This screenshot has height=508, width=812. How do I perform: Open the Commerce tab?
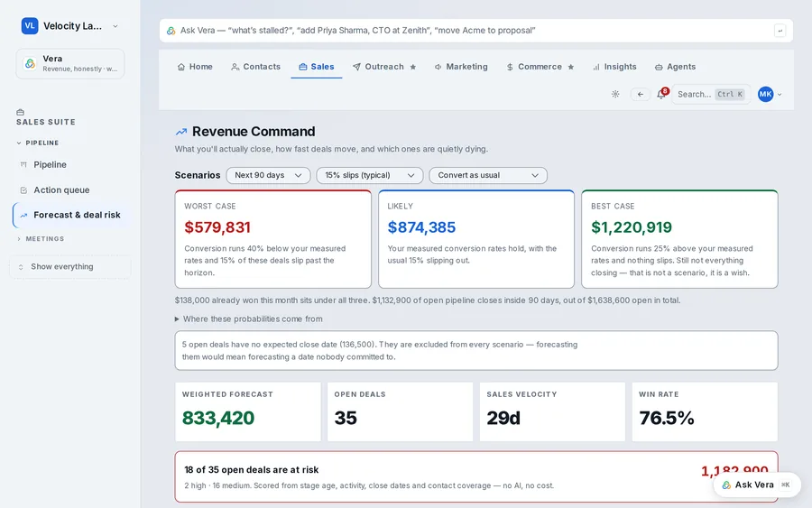(x=540, y=67)
